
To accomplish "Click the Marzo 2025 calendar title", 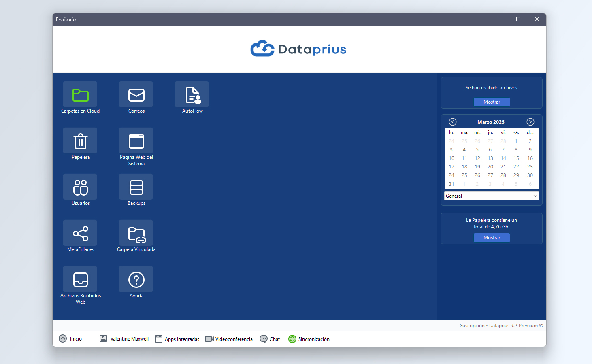I will pos(491,122).
